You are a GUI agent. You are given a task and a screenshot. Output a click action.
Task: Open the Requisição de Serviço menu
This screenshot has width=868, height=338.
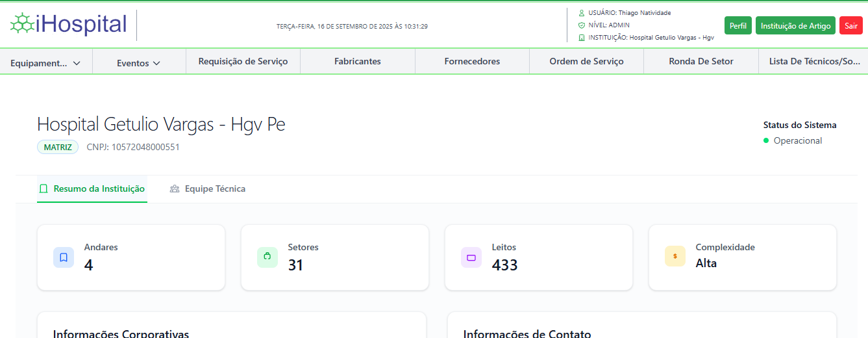243,61
